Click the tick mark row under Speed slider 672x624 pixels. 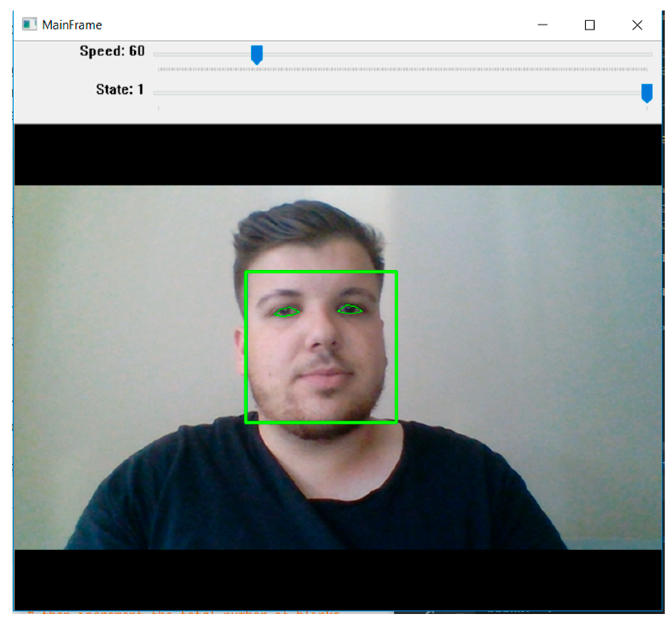[x=403, y=69]
